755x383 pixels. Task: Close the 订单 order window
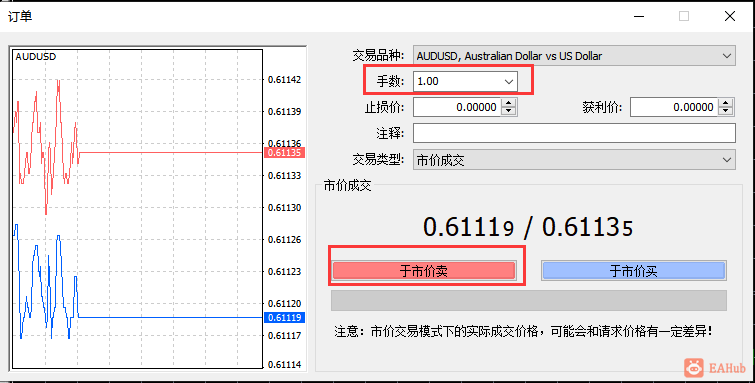(x=729, y=16)
